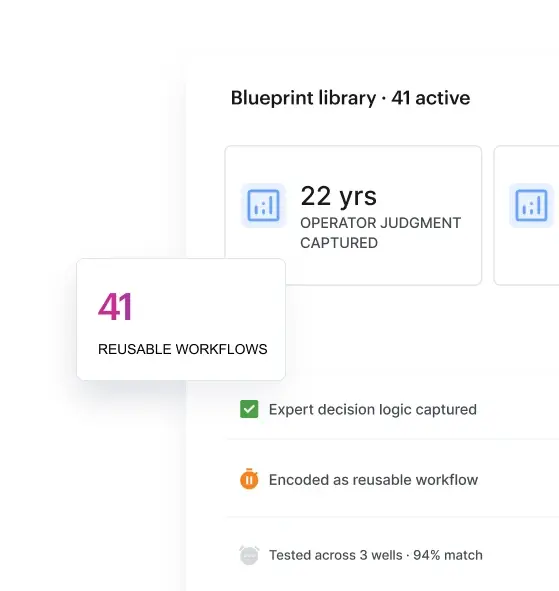Click the divider below Expert decision logic row
This screenshot has height=591, width=559.
392,439
